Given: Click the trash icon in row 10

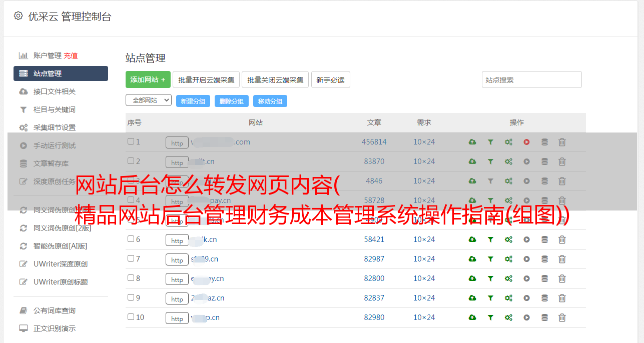Looking at the screenshot, I should (x=562, y=317).
